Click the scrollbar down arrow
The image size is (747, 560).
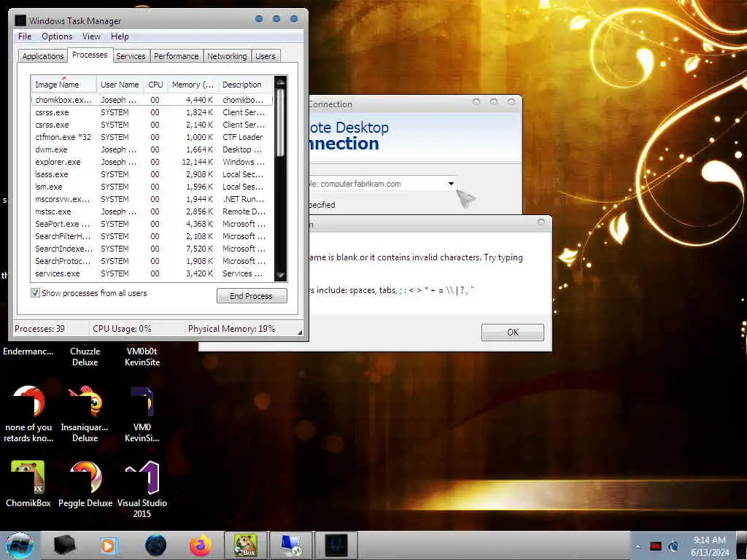coord(280,275)
